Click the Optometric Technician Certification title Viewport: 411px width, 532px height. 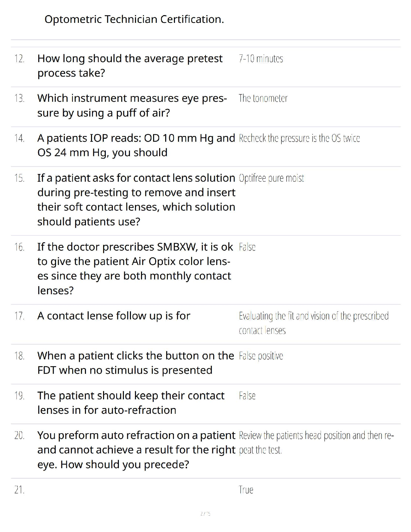coord(134,19)
